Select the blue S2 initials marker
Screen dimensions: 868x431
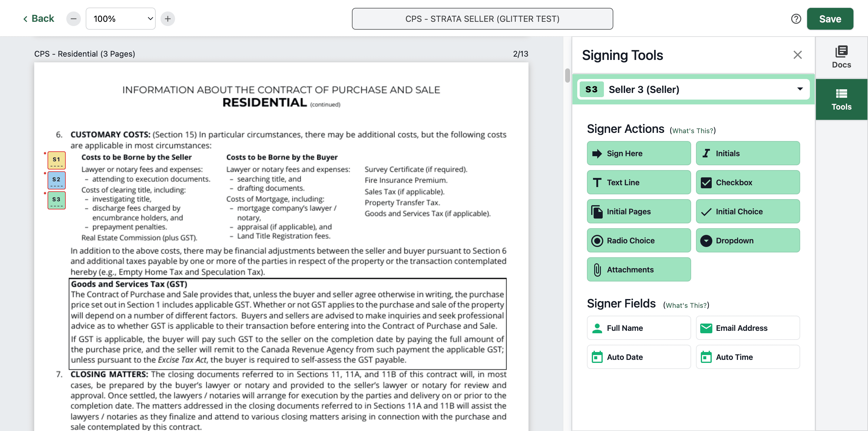click(56, 180)
